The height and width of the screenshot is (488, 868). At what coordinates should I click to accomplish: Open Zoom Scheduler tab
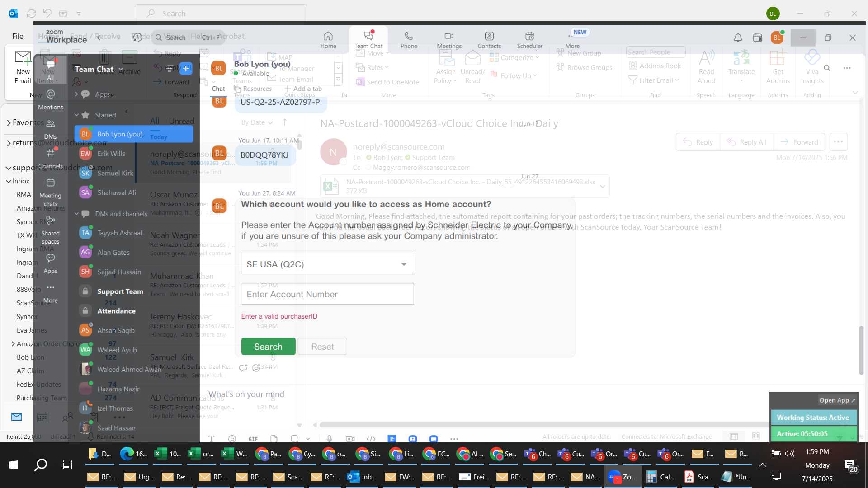[x=530, y=40]
